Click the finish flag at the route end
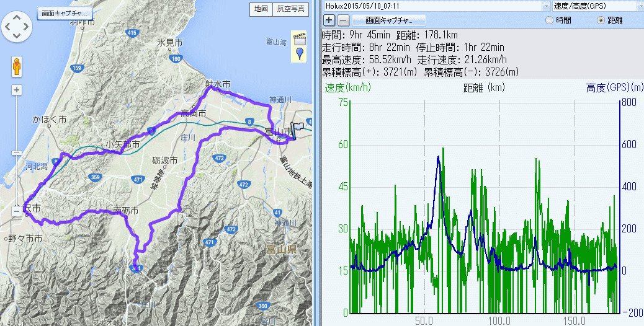The image size is (644, 326). pyautogui.click(x=298, y=129)
